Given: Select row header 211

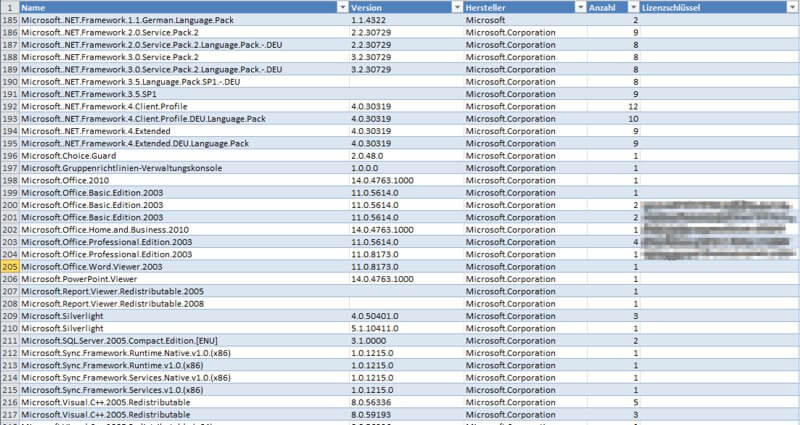Looking at the screenshot, I should pyautogui.click(x=10, y=341).
